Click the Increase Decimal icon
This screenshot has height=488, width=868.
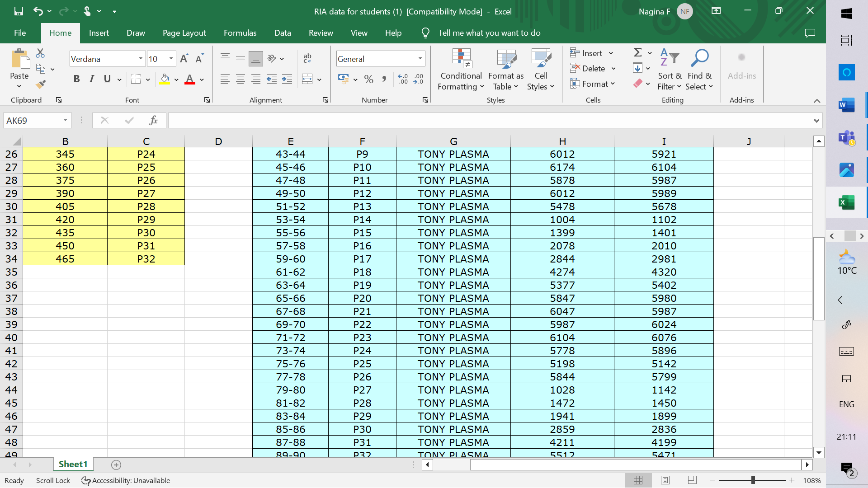[x=403, y=80]
